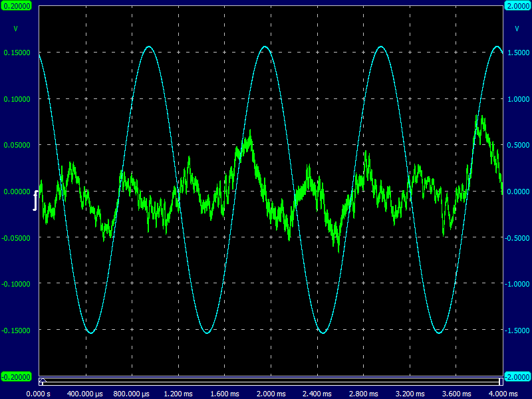
Task: Click the cyan 2.0000 upper range button
Action: (517, 6)
